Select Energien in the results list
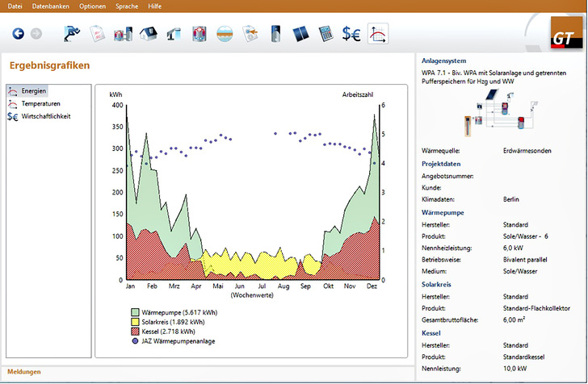 click(33, 91)
